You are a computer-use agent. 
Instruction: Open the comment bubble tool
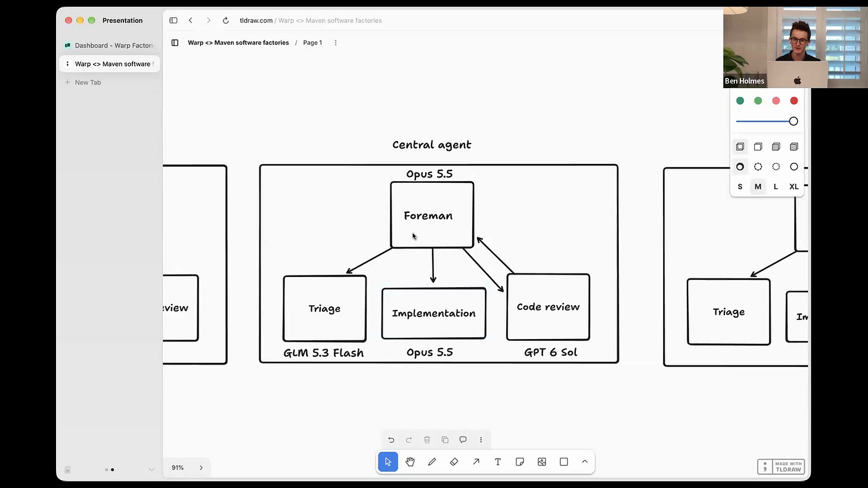pyautogui.click(x=463, y=440)
